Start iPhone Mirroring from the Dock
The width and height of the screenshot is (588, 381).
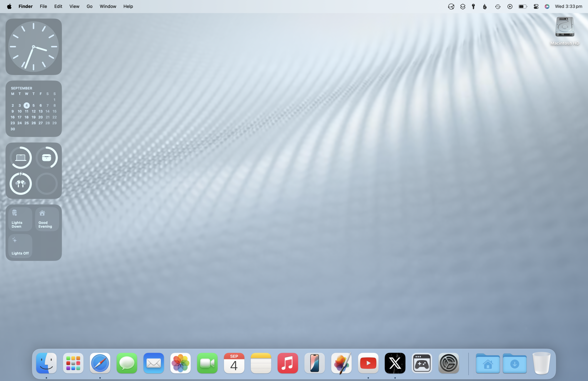coord(315,363)
